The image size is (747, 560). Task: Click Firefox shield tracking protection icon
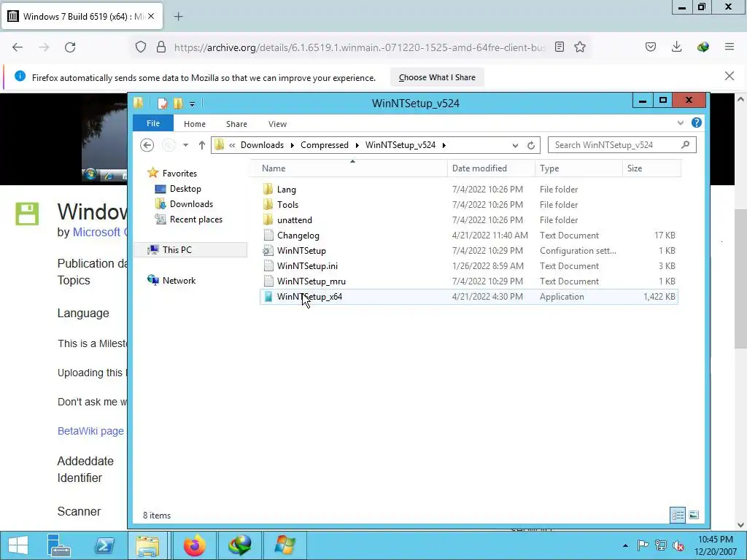coord(141,47)
